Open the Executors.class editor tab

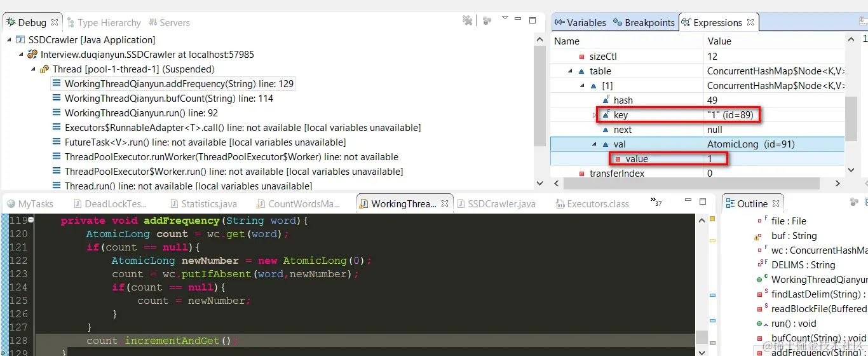pos(592,204)
